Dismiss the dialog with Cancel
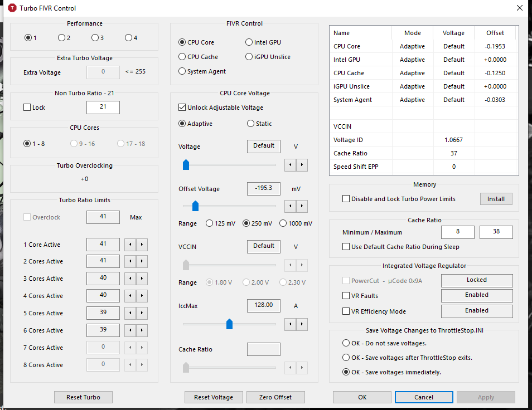532x410 pixels. (424, 397)
